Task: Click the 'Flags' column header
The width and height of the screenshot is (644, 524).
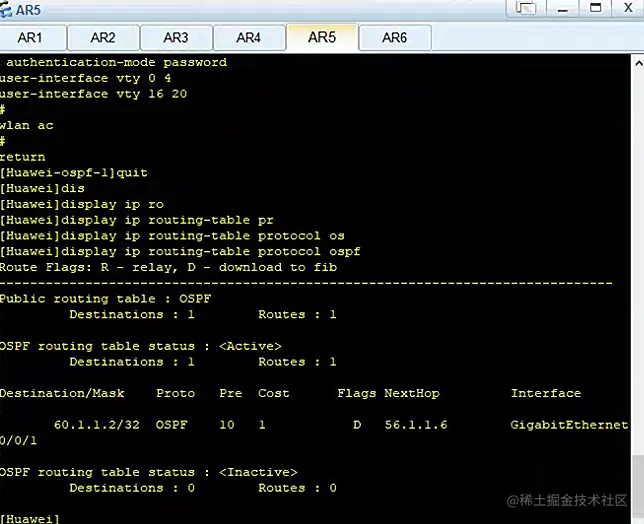Action: (x=356, y=393)
